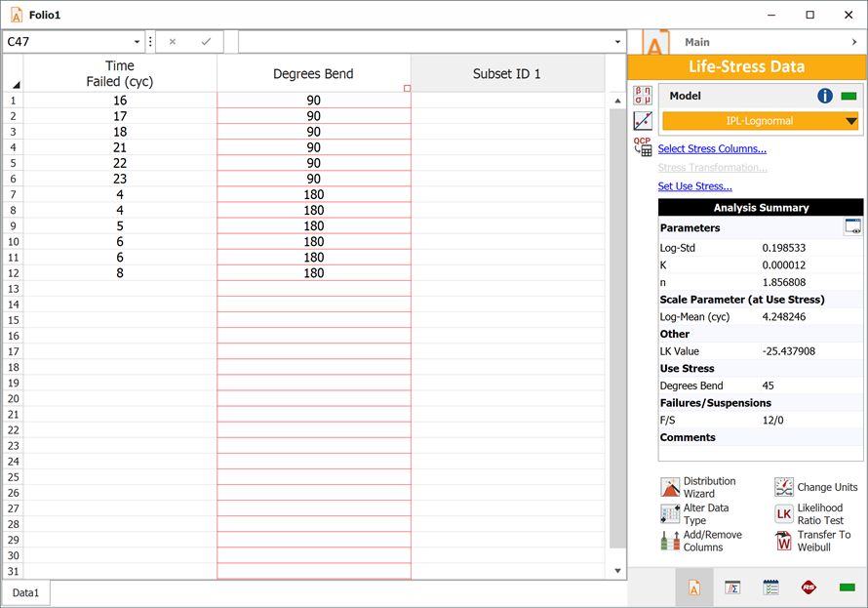Click the Calculate parameters icon
The height and width of the screenshot is (608, 868).
pos(643,95)
